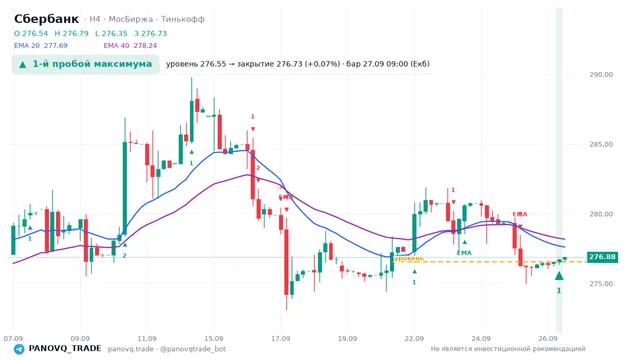Click the large green breakout arrow marker
This screenshot has height=360, width=640.
point(559,276)
